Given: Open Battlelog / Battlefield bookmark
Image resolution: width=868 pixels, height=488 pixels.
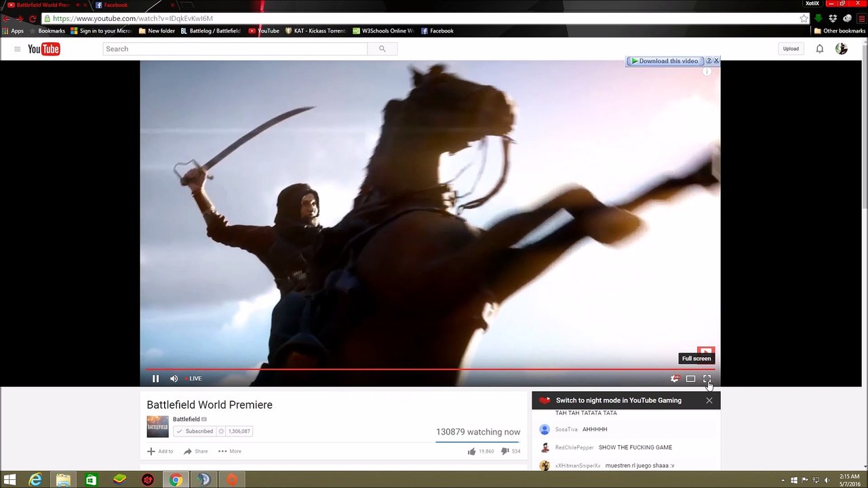Looking at the screenshot, I should pos(210,30).
